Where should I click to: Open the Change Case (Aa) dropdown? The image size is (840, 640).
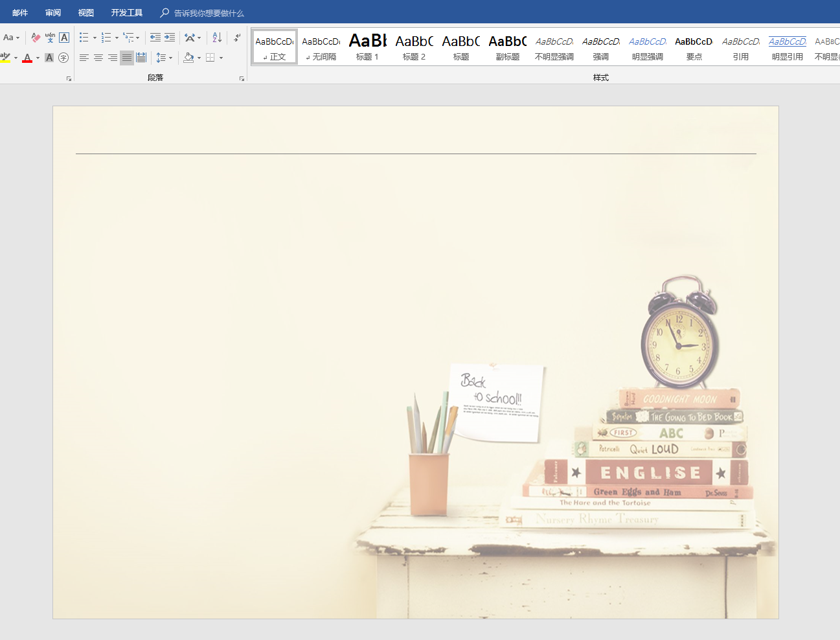(x=12, y=38)
